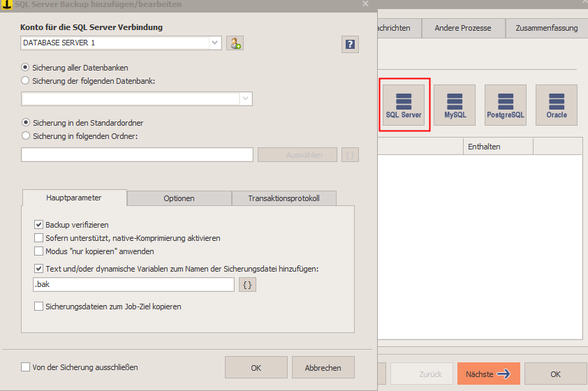Click Abbrechen to cancel the dialog

pyautogui.click(x=323, y=368)
